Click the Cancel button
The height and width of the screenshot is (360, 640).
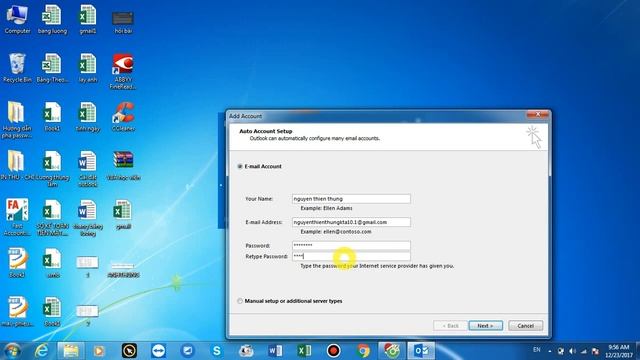point(525,326)
